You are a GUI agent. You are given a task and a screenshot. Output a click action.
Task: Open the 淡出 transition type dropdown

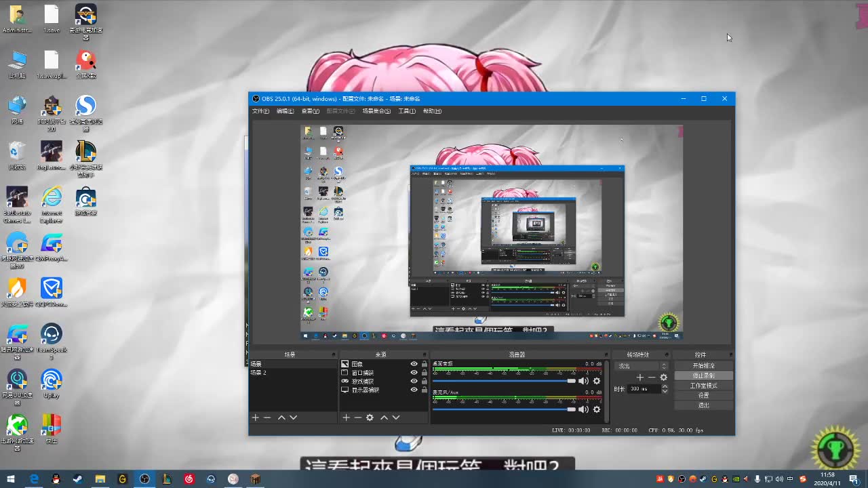click(642, 366)
